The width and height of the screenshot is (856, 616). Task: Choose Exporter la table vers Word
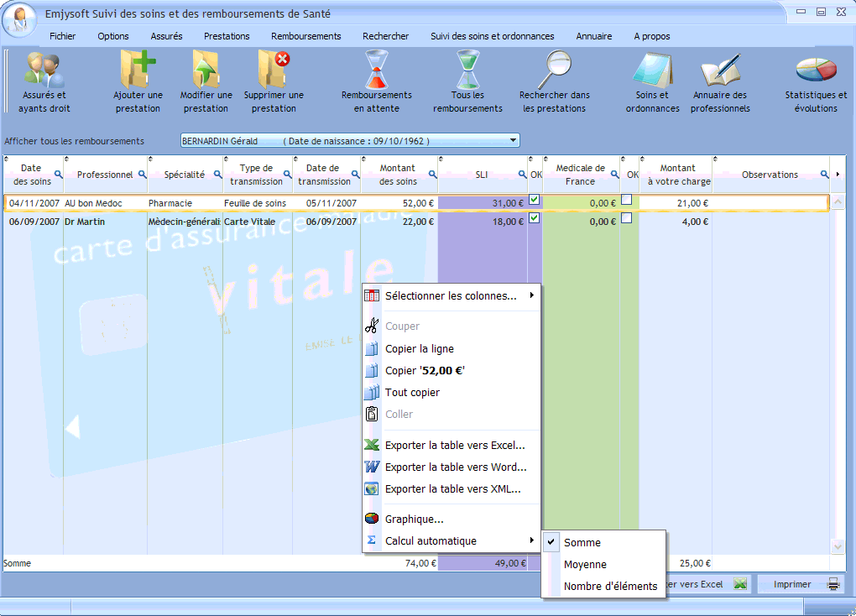pos(451,467)
